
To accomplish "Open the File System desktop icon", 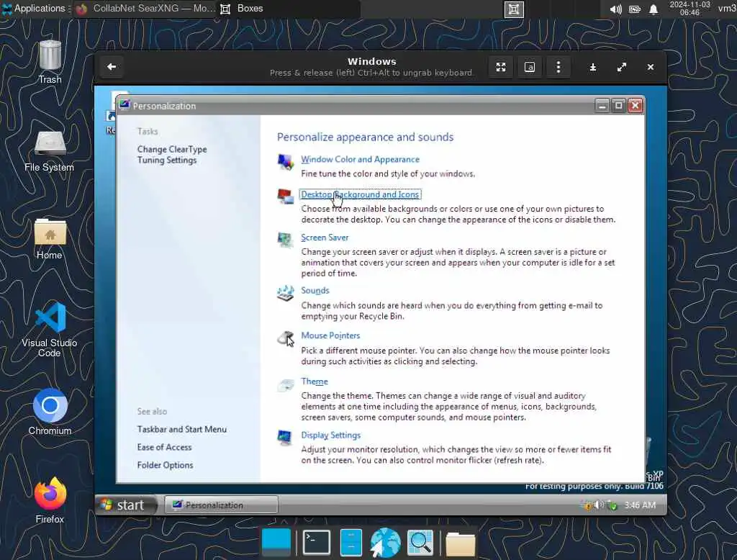I will (x=50, y=151).
